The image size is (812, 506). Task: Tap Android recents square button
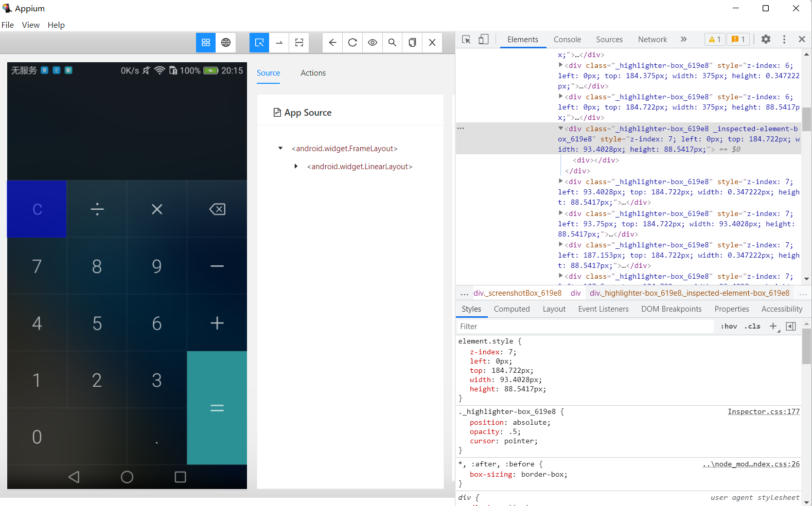click(180, 477)
